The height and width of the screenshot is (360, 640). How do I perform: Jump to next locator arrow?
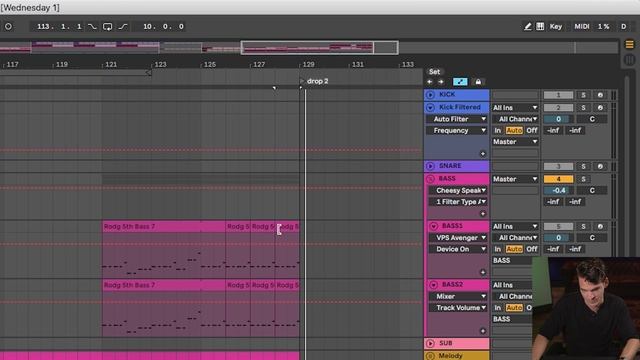coord(441,82)
